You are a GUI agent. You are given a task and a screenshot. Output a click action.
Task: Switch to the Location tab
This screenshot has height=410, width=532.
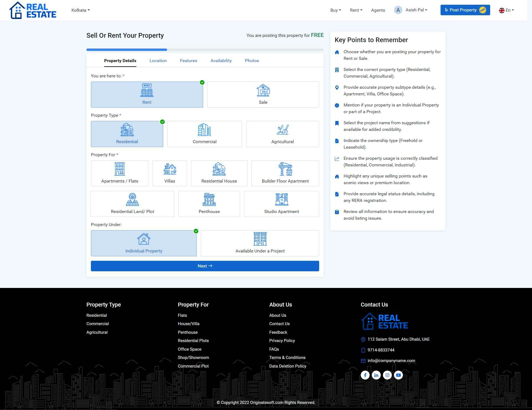pyautogui.click(x=158, y=61)
